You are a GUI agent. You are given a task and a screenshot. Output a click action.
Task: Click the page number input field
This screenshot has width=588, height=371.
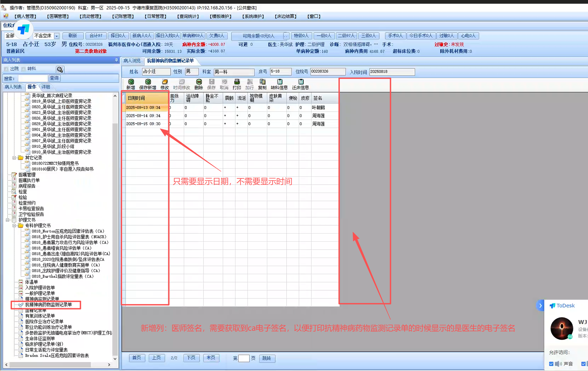click(x=243, y=358)
